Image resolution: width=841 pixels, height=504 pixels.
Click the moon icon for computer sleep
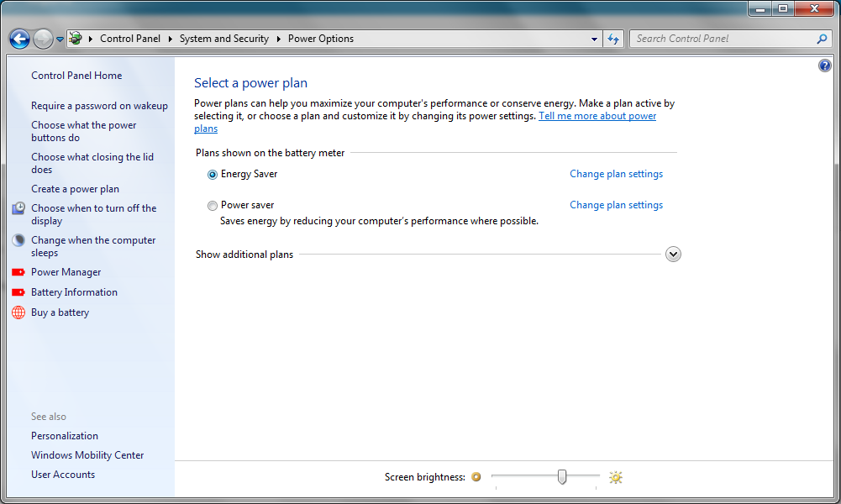pos(18,240)
